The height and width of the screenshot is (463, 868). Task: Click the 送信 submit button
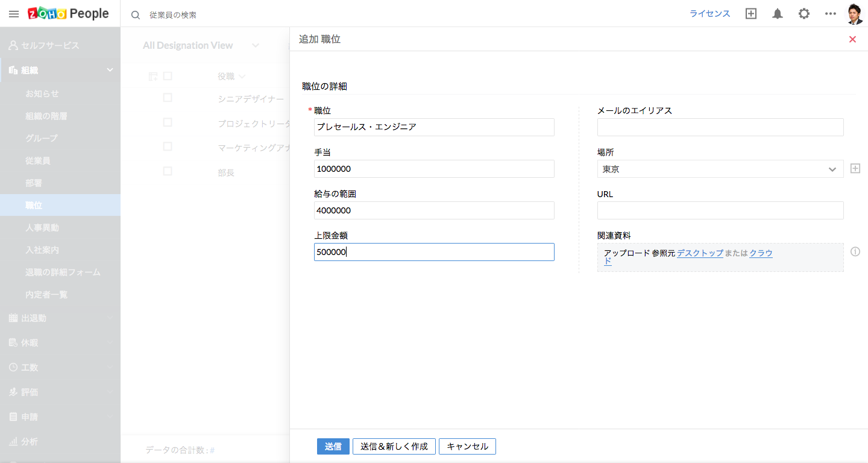tap(333, 446)
